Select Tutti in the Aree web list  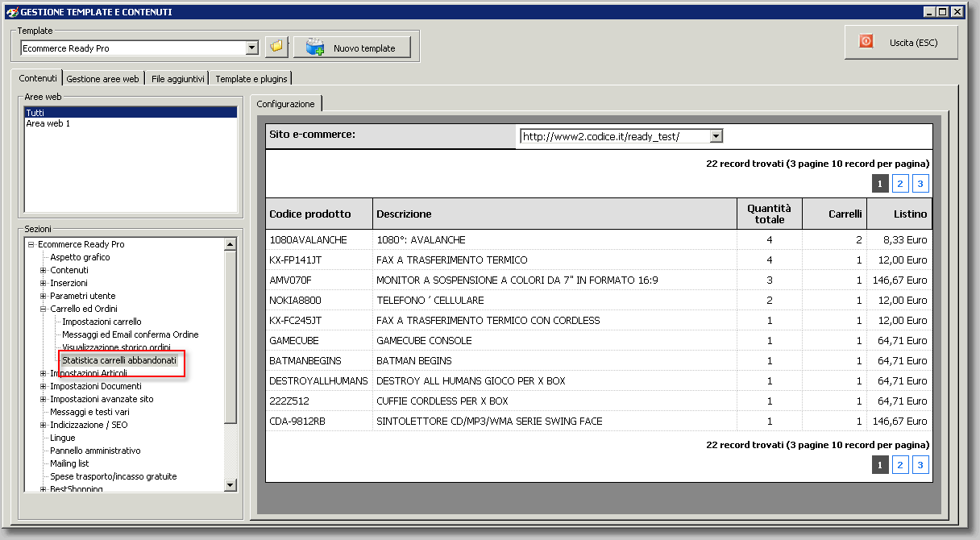pos(131,113)
